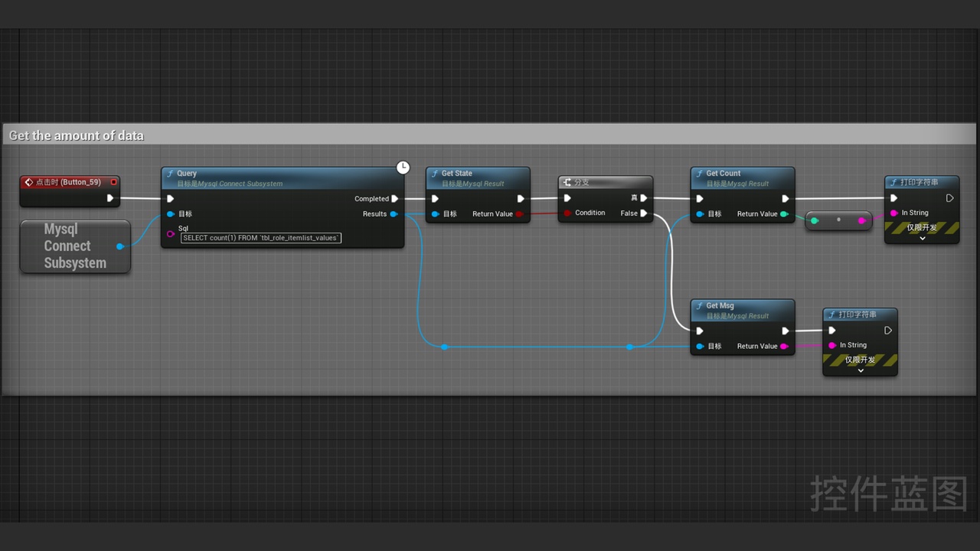Viewport: 980px width, 551px height.
Task: Click the red delegate pin on the Button_59 event node
Action: click(x=113, y=182)
